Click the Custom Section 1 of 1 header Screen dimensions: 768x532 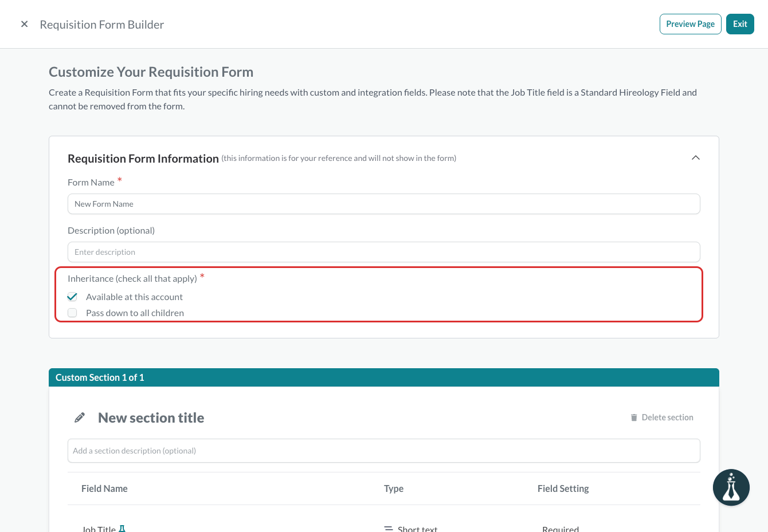(383, 377)
